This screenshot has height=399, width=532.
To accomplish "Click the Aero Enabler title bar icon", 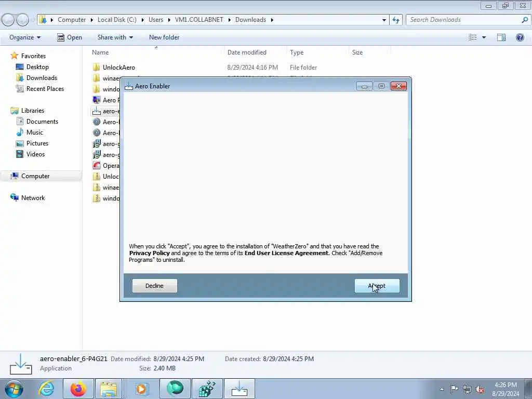I will 129,86.
